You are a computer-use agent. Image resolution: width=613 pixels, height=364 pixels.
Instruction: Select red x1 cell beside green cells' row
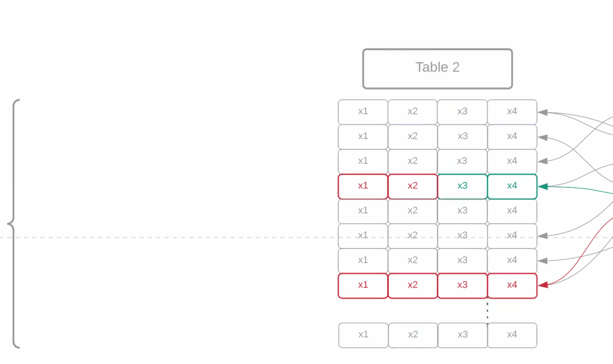point(363,186)
